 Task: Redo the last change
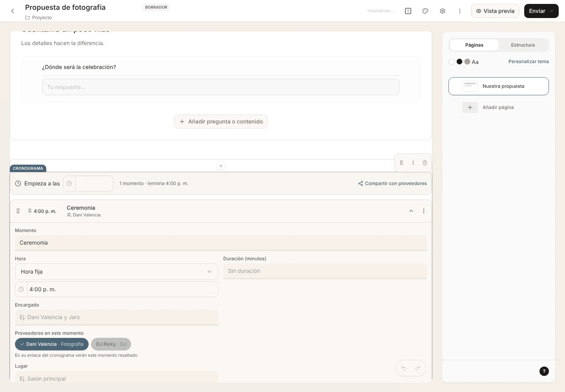[x=418, y=368]
